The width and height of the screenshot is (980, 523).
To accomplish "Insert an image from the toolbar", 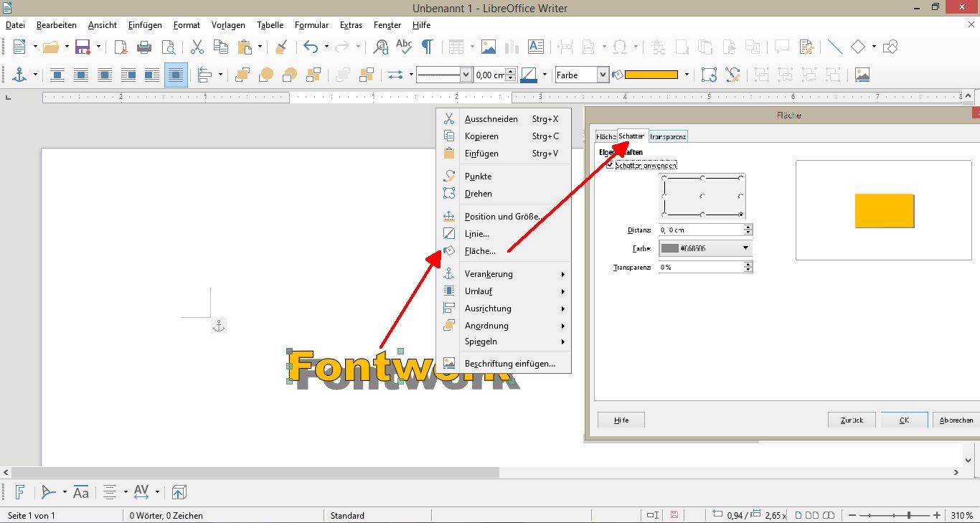I will pos(489,47).
